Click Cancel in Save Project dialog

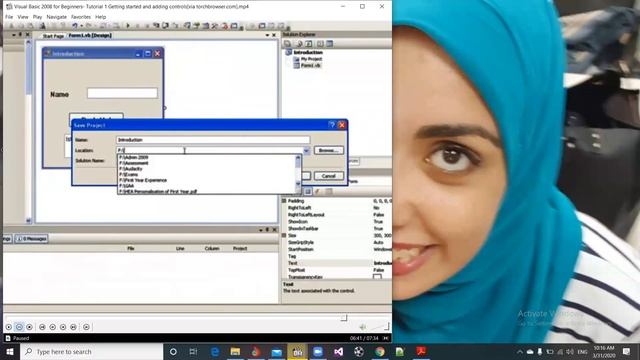coord(329,176)
